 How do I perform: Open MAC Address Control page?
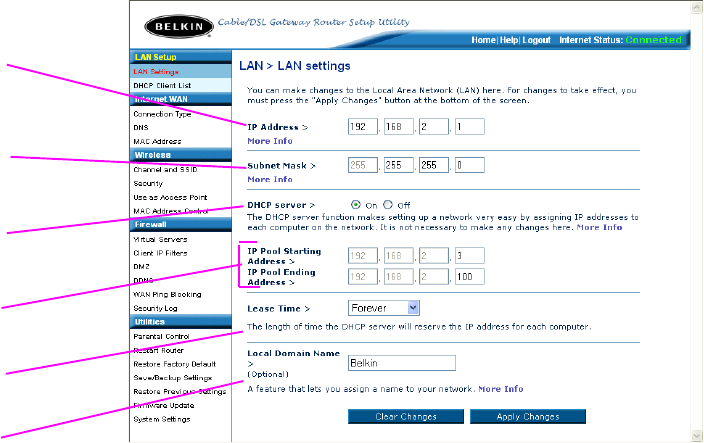click(x=171, y=211)
